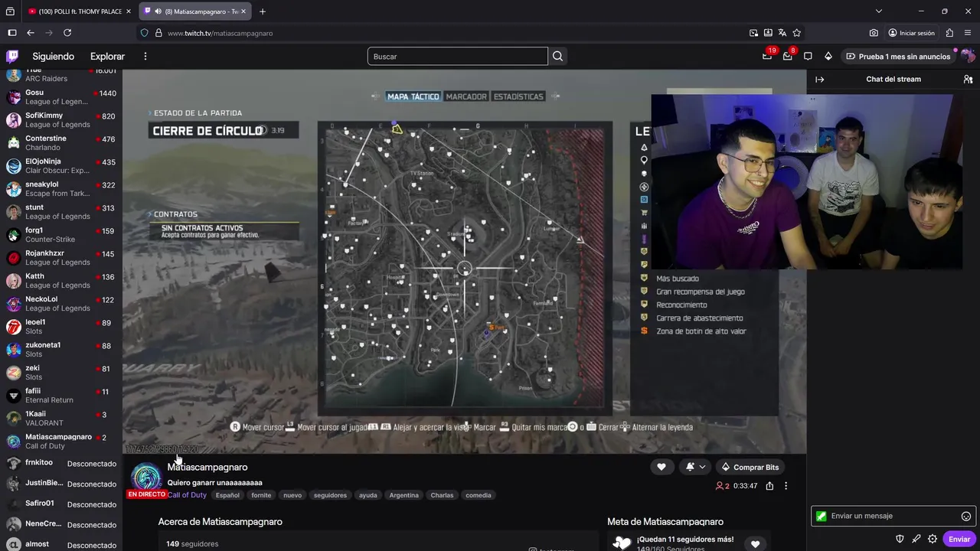980x551 pixels.
Task: Reload the page with refresh button
Action: point(67,33)
